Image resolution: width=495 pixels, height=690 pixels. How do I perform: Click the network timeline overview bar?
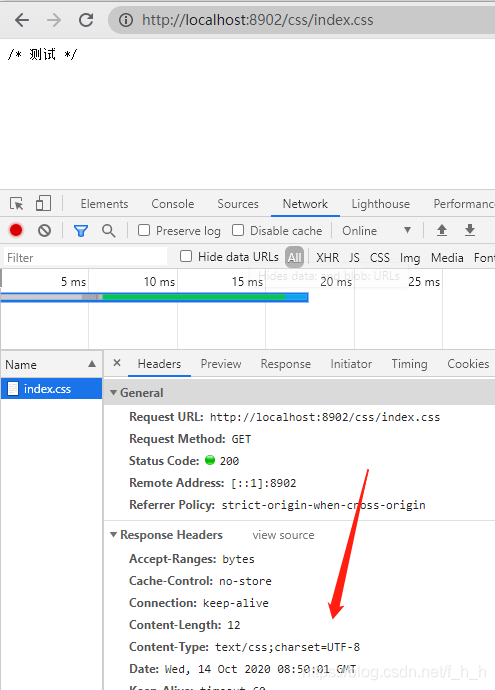pos(154,297)
